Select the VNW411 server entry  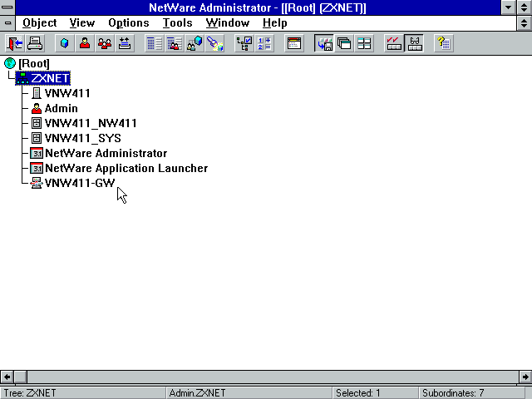tap(67, 93)
